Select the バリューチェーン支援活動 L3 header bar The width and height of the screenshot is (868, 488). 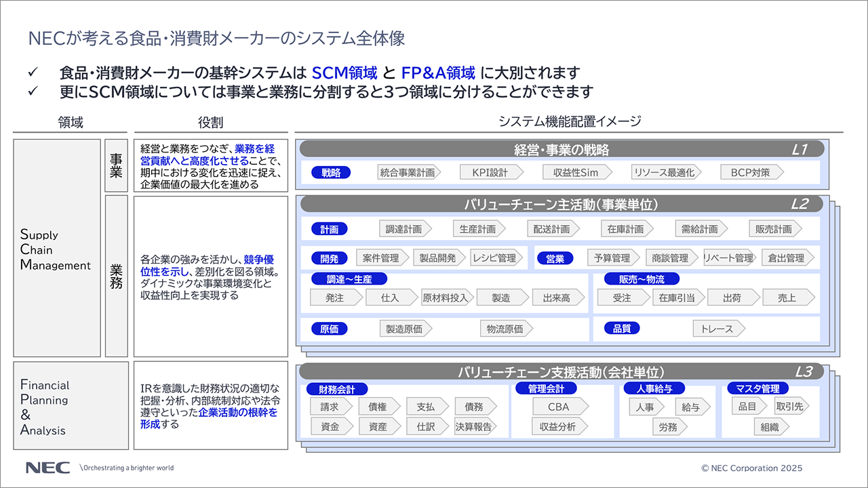[x=561, y=371]
